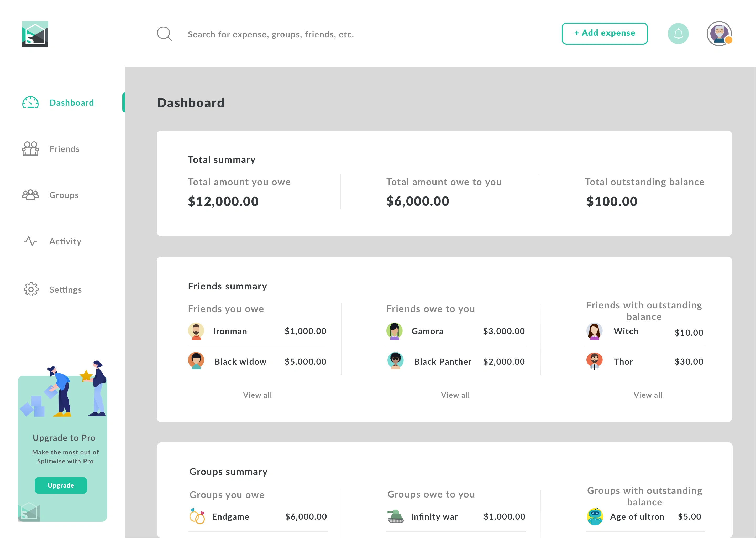Click the Dashboard speedometer icon
Image resolution: width=756 pixels, height=538 pixels.
pyautogui.click(x=30, y=103)
